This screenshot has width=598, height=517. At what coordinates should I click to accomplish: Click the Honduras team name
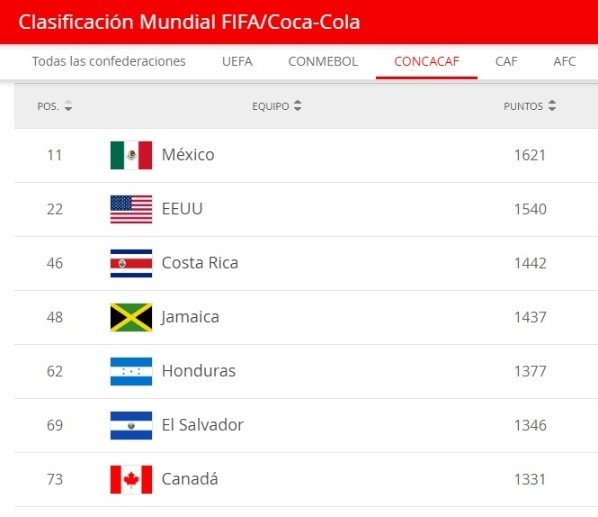tap(199, 371)
